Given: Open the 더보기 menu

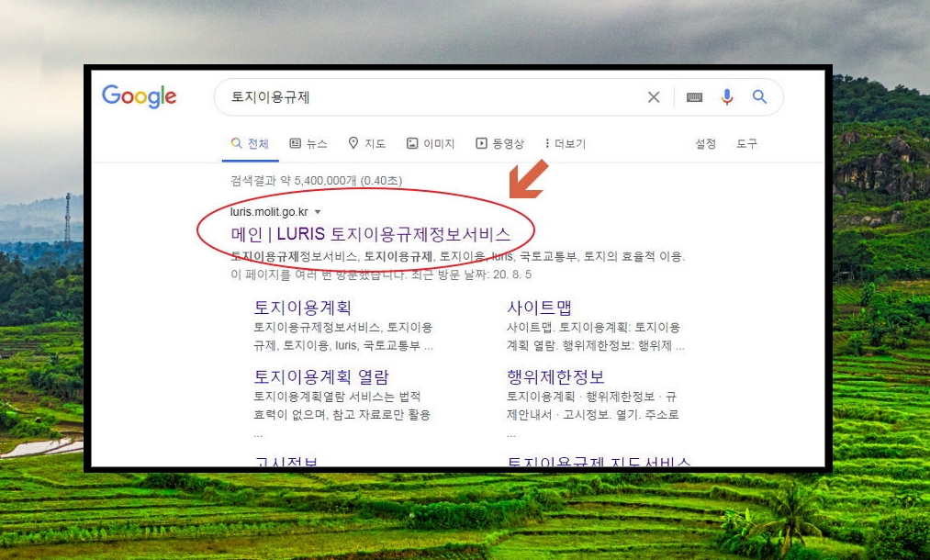Looking at the screenshot, I should pyautogui.click(x=566, y=143).
